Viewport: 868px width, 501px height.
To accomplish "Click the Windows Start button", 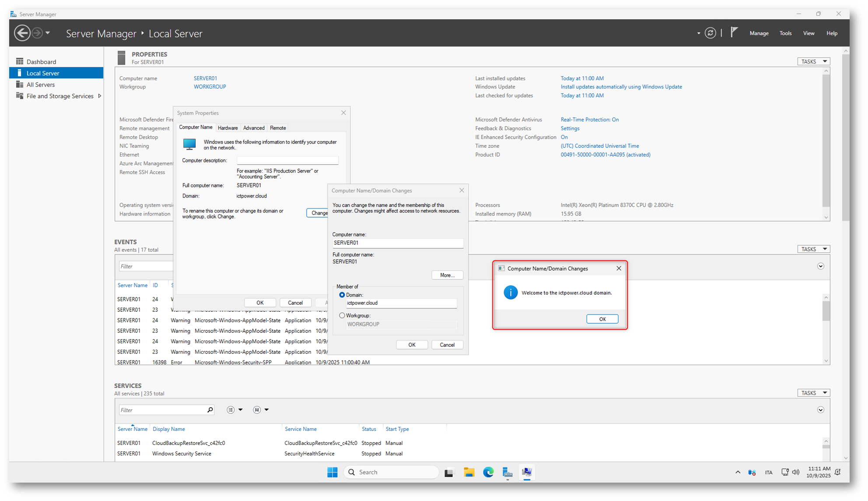I will coord(332,472).
